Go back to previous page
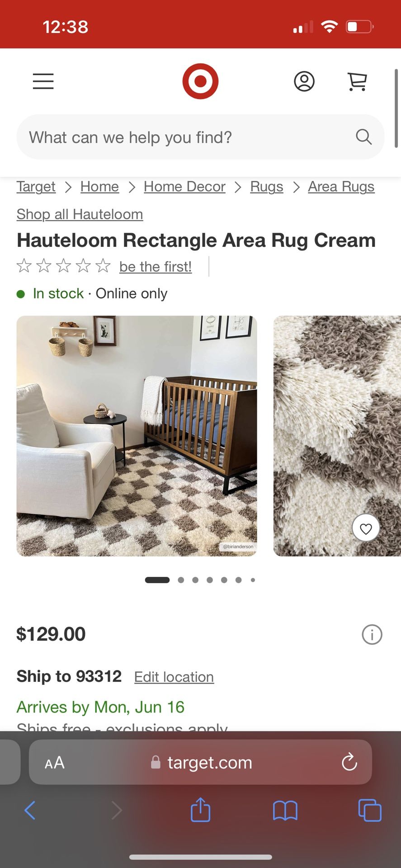Image resolution: width=401 pixels, height=868 pixels. [30, 810]
